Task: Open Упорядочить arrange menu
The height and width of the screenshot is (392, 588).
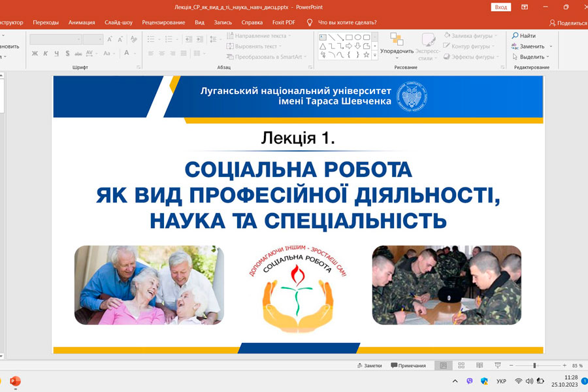Action: coord(397,46)
